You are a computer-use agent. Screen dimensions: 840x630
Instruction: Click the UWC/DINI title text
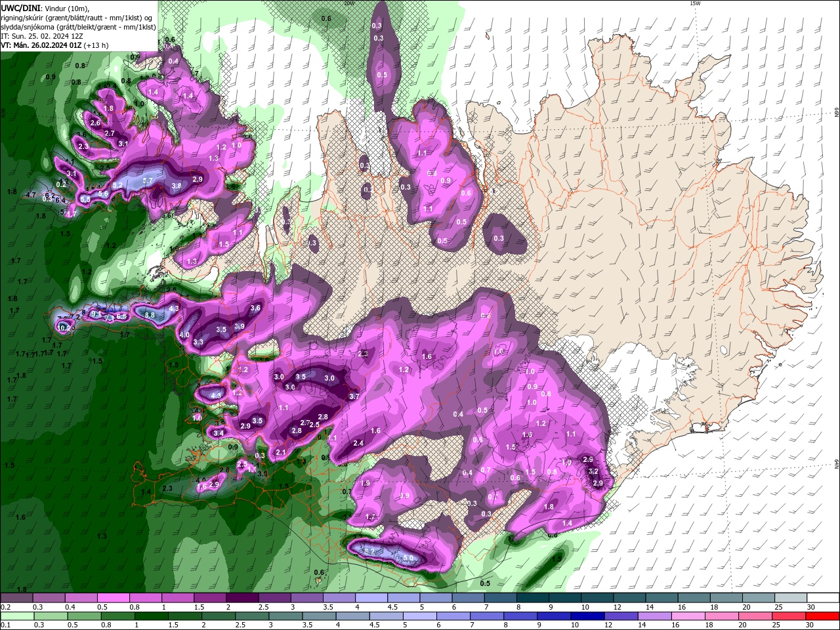pyautogui.click(x=20, y=8)
